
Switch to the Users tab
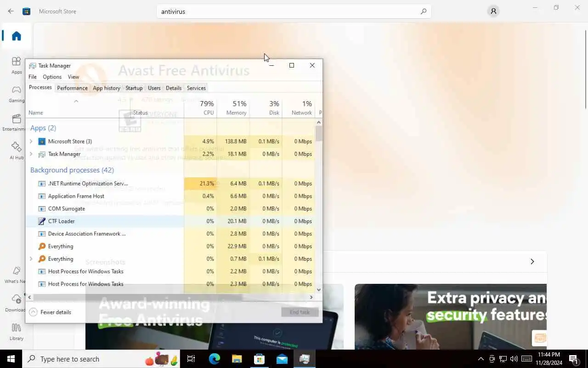coord(154,88)
